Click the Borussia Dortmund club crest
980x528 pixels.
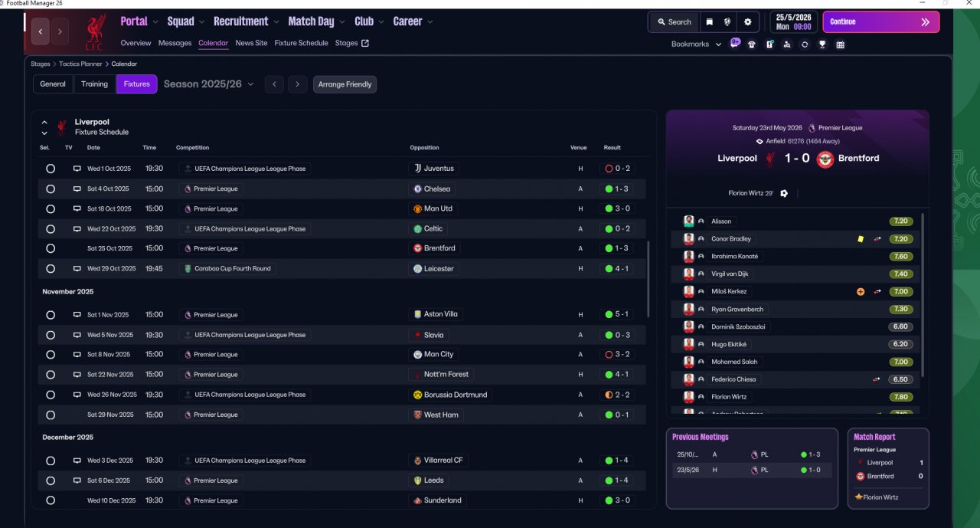417,395
